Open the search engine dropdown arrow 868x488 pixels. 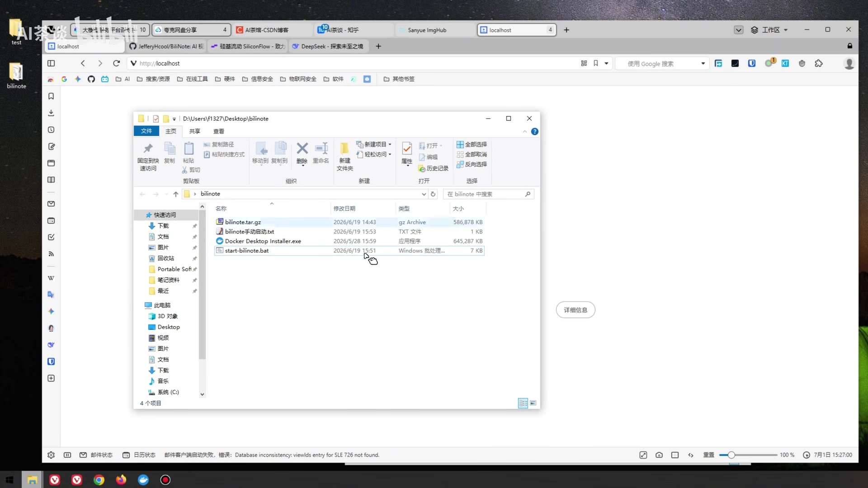[x=703, y=63]
